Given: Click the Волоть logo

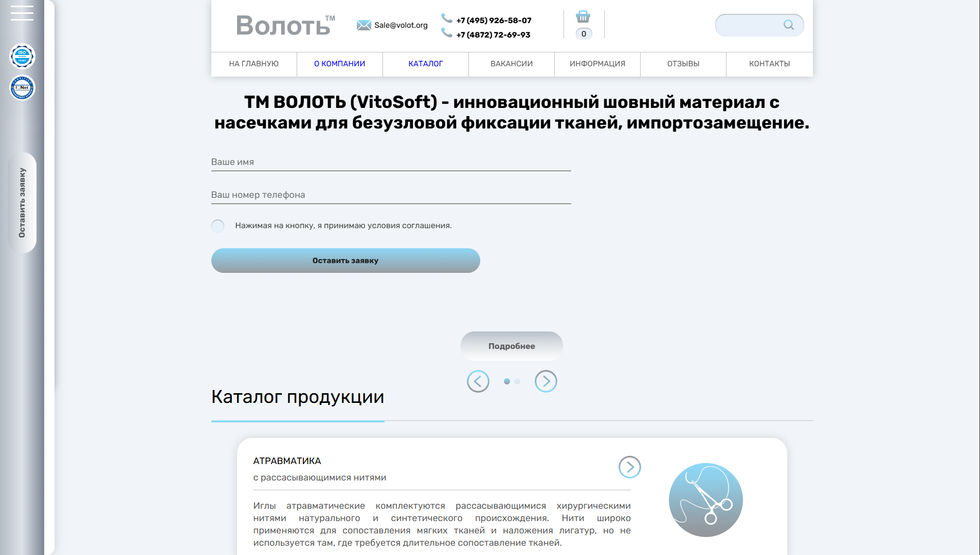Looking at the screenshot, I should pyautogui.click(x=285, y=25).
